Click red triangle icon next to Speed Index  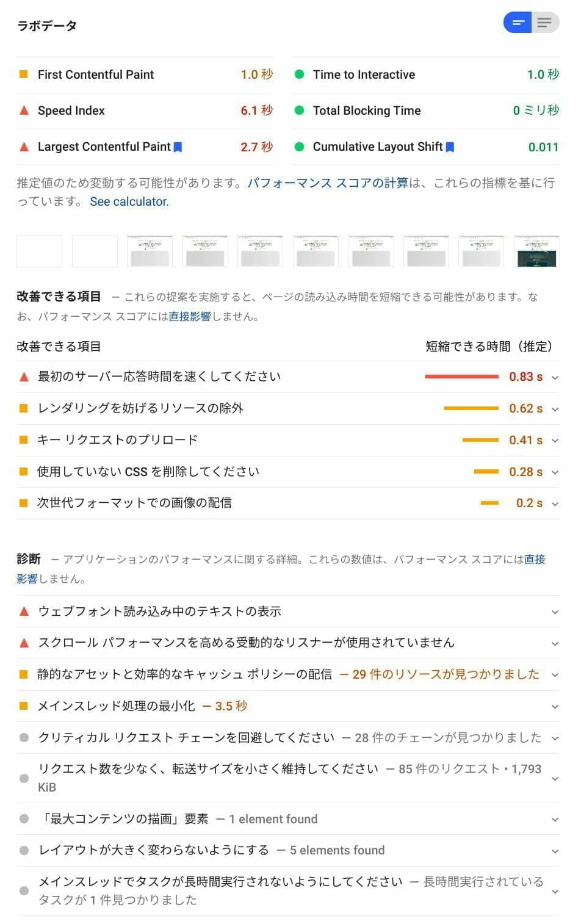pyautogui.click(x=24, y=110)
